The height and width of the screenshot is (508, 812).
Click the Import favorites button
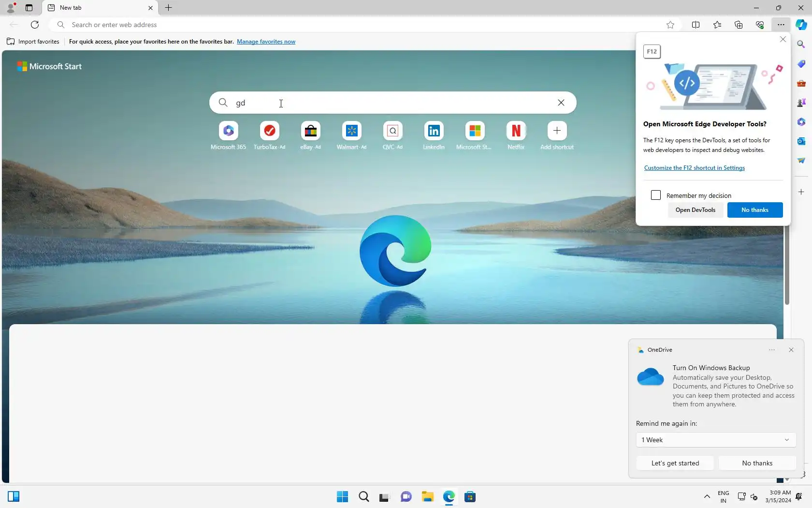coord(33,42)
